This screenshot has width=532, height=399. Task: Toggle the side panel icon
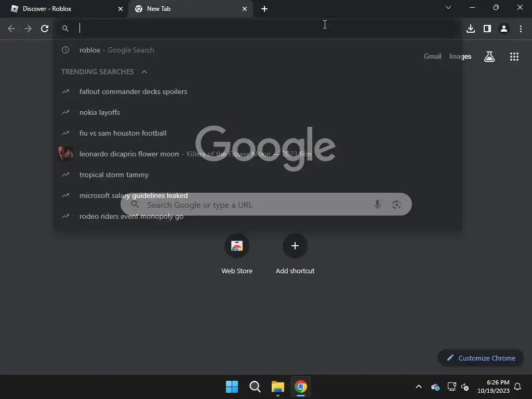click(487, 29)
